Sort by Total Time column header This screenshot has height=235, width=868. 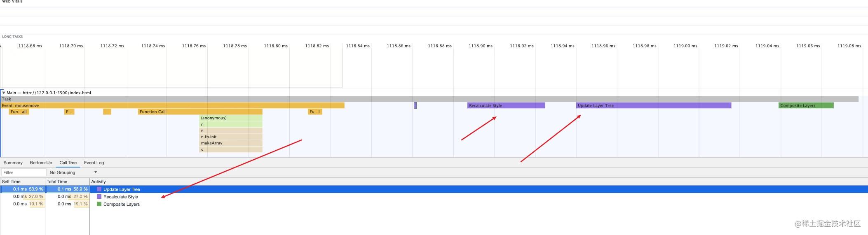tap(68, 181)
